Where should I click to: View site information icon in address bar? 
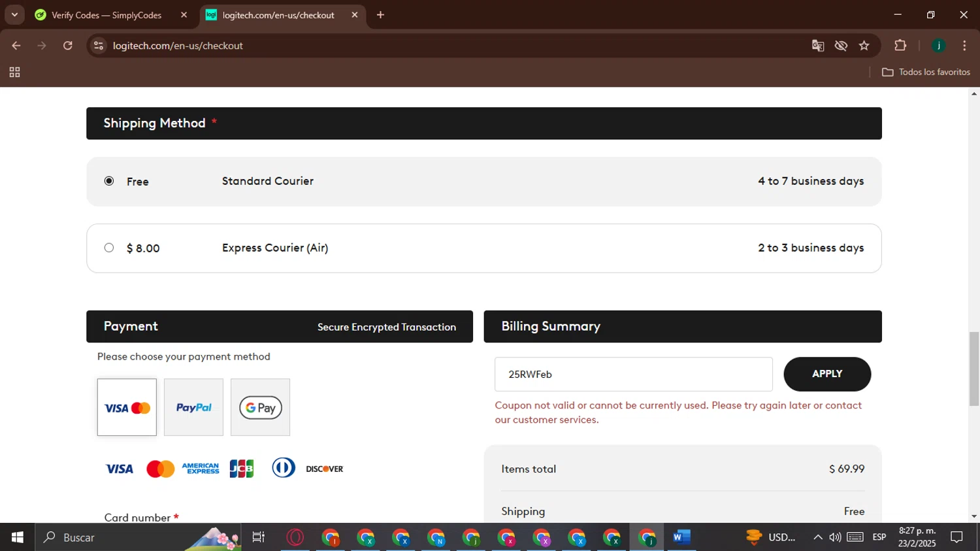99,46
